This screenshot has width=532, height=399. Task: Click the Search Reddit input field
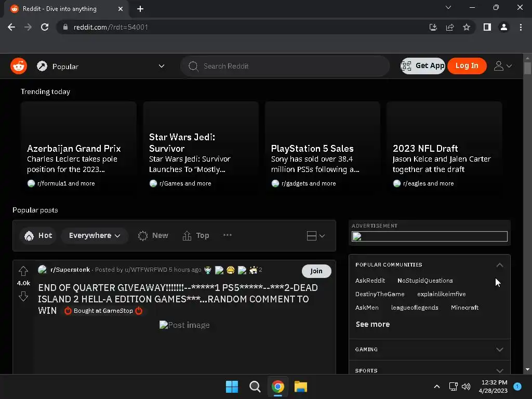coord(285,66)
